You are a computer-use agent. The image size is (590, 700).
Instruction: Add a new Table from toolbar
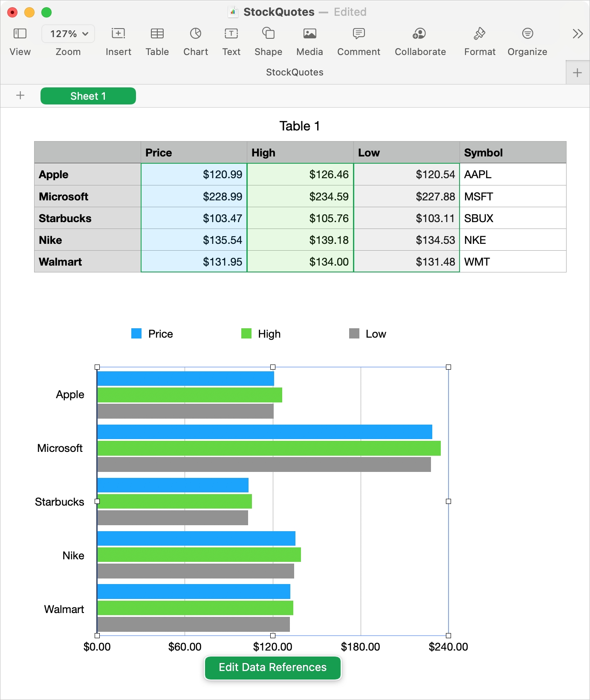tap(157, 34)
